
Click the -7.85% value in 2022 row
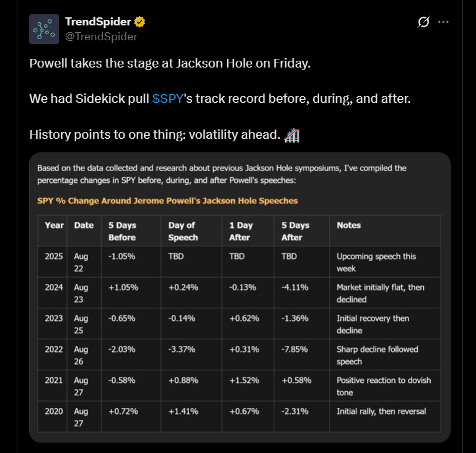point(294,350)
